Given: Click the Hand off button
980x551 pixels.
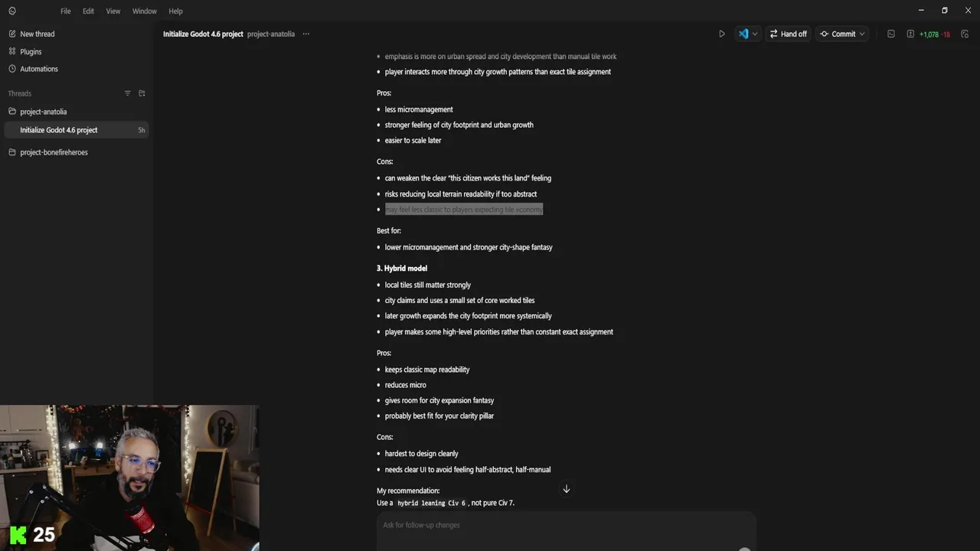Looking at the screenshot, I should 788,34.
